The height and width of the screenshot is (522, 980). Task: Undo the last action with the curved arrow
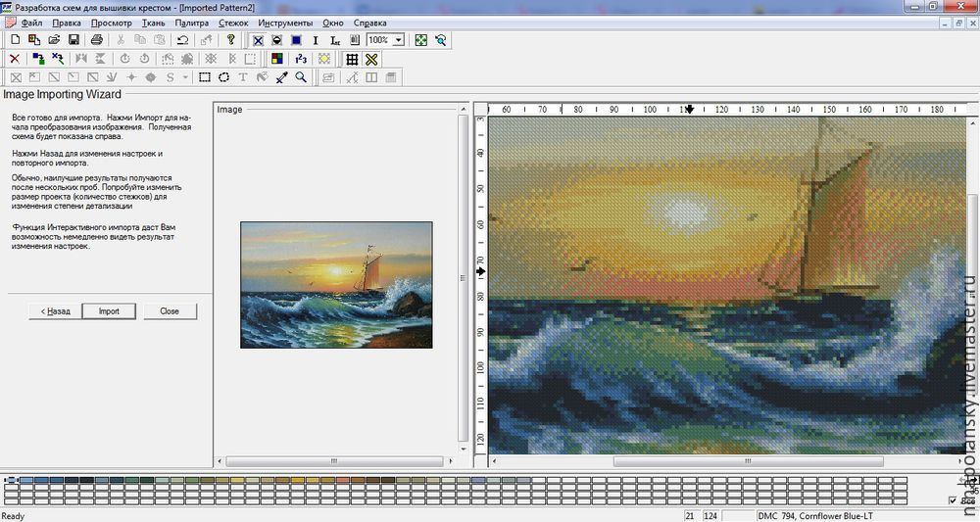point(182,40)
